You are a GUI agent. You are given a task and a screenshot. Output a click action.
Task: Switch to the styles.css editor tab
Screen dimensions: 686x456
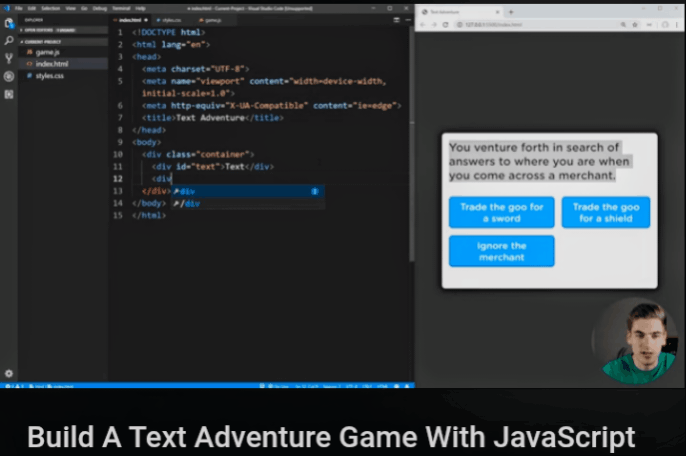point(171,20)
